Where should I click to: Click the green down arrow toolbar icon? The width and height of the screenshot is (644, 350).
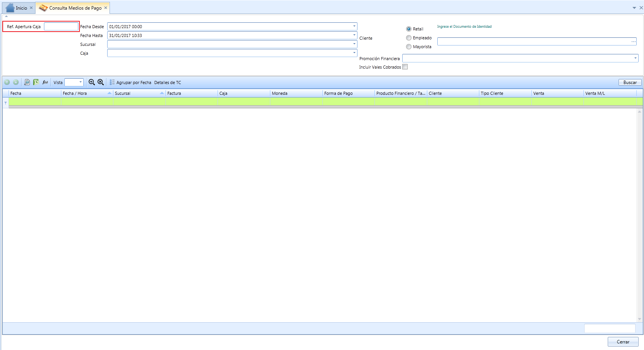(x=16, y=82)
